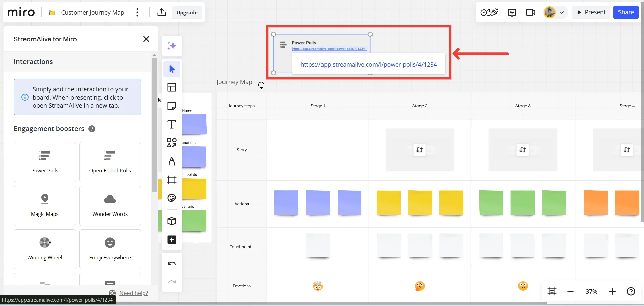
Task: Click the Customer Journey Map board title
Action: coord(93,12)
